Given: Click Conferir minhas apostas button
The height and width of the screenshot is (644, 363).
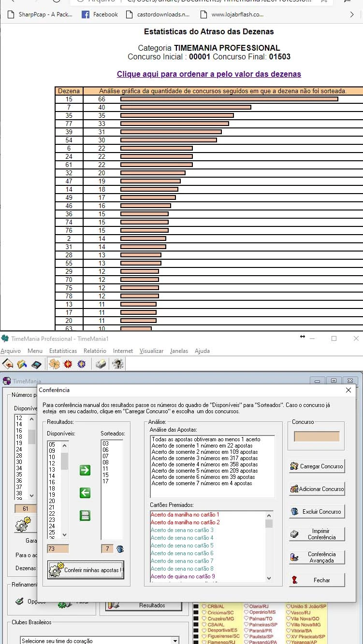Looking at the screenshot, I should 86,570.
